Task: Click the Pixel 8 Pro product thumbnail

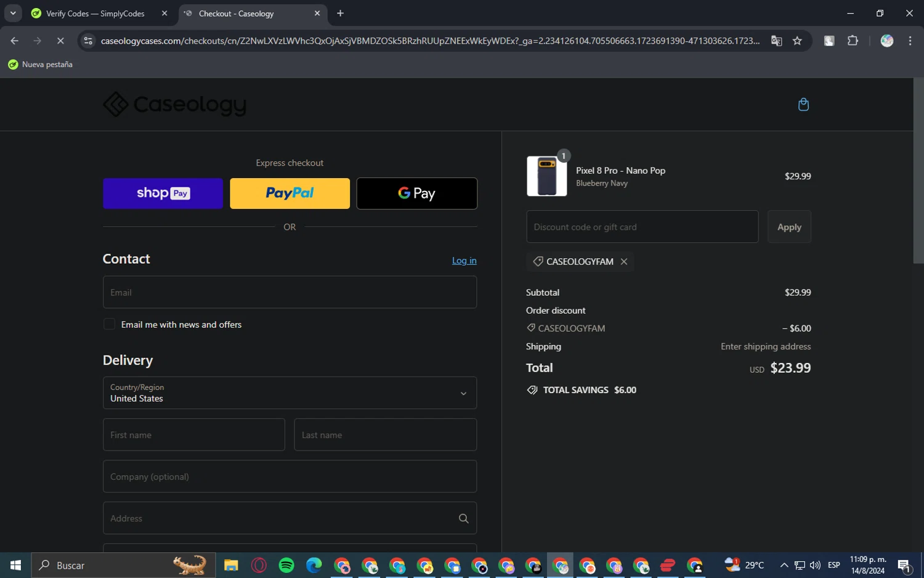Action: 547,176
